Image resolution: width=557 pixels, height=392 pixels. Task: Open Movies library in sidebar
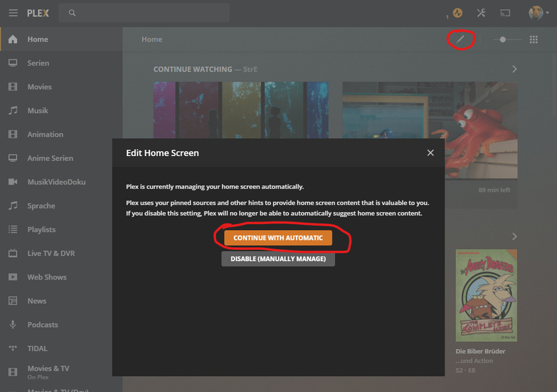click(61, 87)
